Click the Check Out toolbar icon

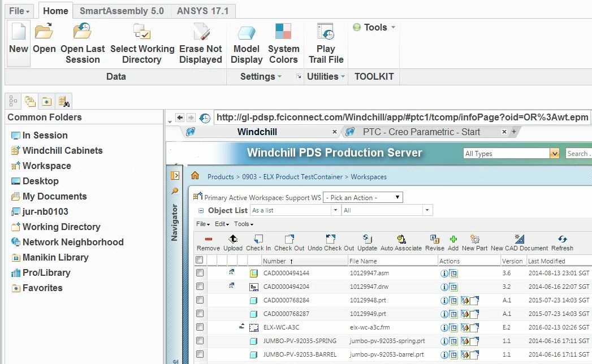(x=289, y=239)
